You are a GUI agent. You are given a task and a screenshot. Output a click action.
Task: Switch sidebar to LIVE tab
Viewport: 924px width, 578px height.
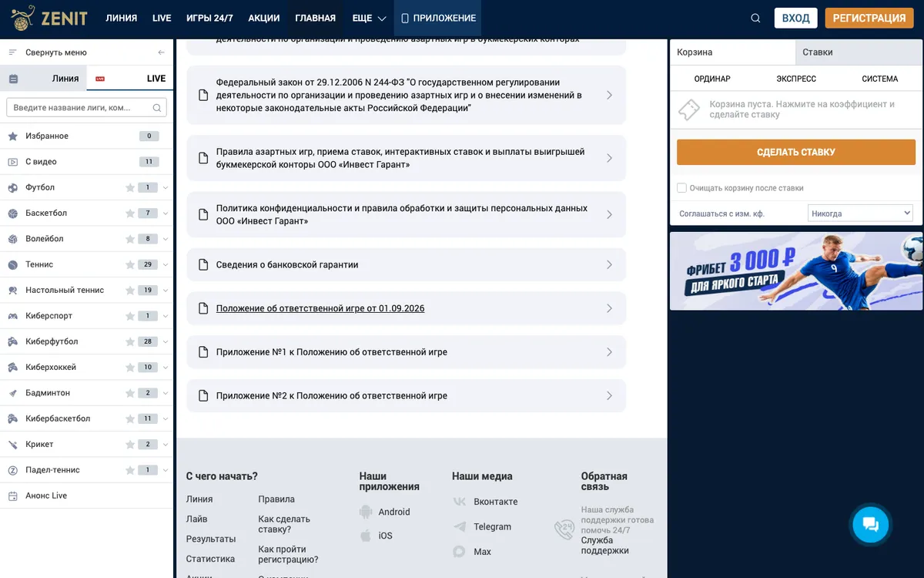pyautogui.click(x=130, y=79)
